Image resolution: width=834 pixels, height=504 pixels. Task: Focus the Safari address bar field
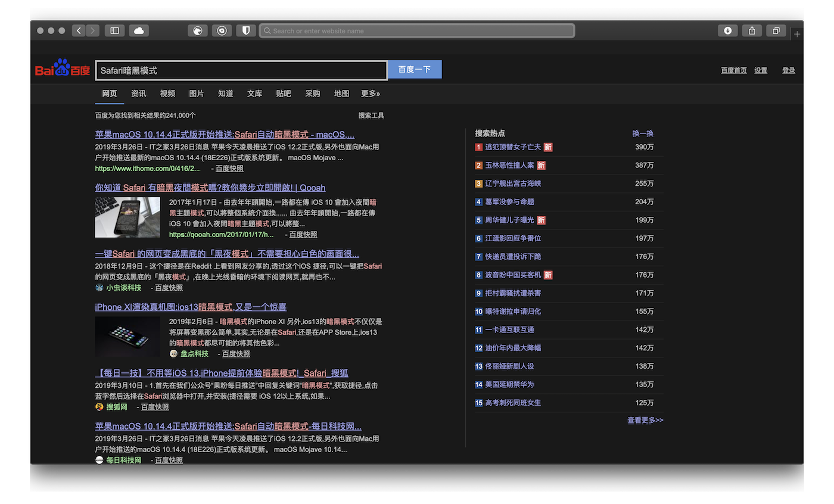(417, 30)
